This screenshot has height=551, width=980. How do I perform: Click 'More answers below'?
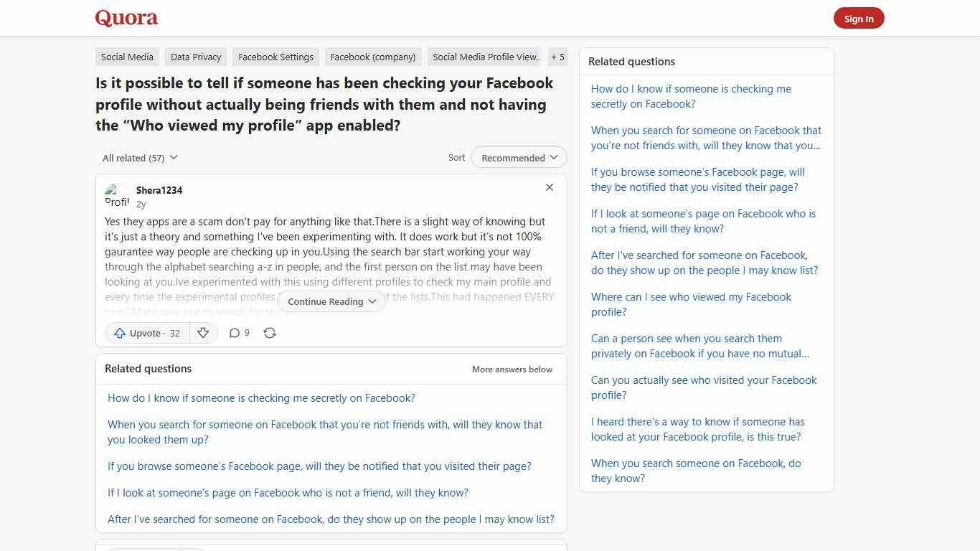512,369
